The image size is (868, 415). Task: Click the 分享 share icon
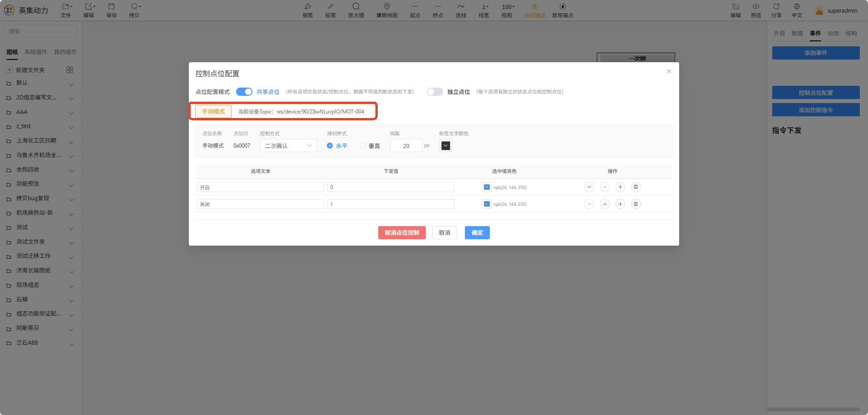[x=776, y=10]
